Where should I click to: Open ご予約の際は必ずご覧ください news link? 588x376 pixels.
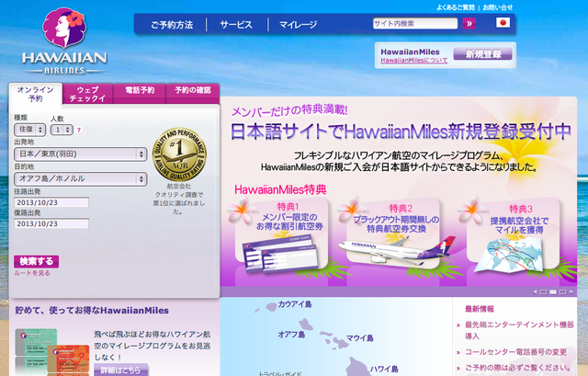517,368
